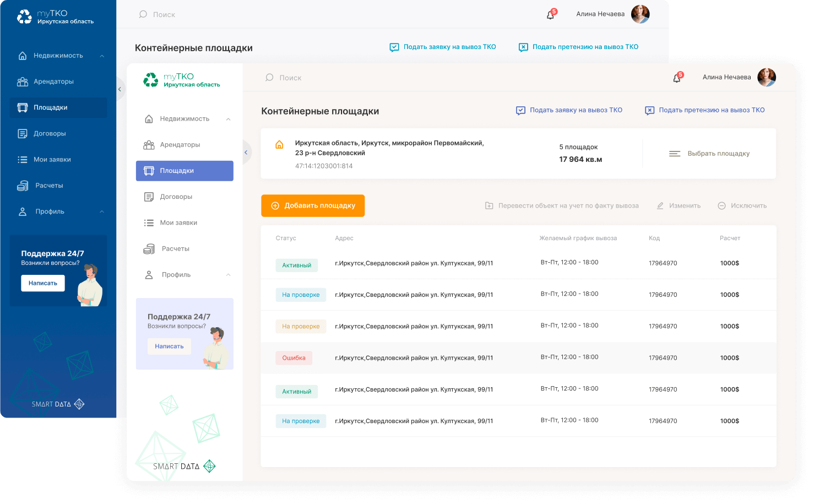Sort by Адрес column header
Viewport: 814px width, 504px height.
(x=344, y=238)
